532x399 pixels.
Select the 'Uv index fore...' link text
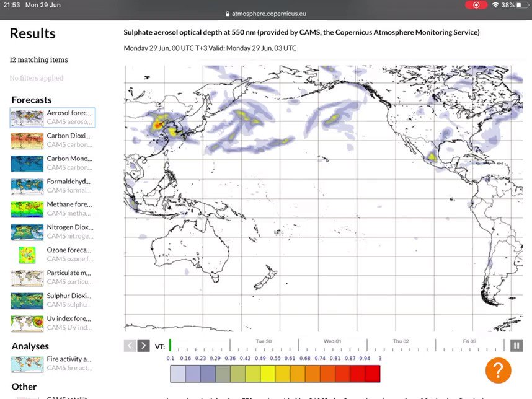pos(69,318)
